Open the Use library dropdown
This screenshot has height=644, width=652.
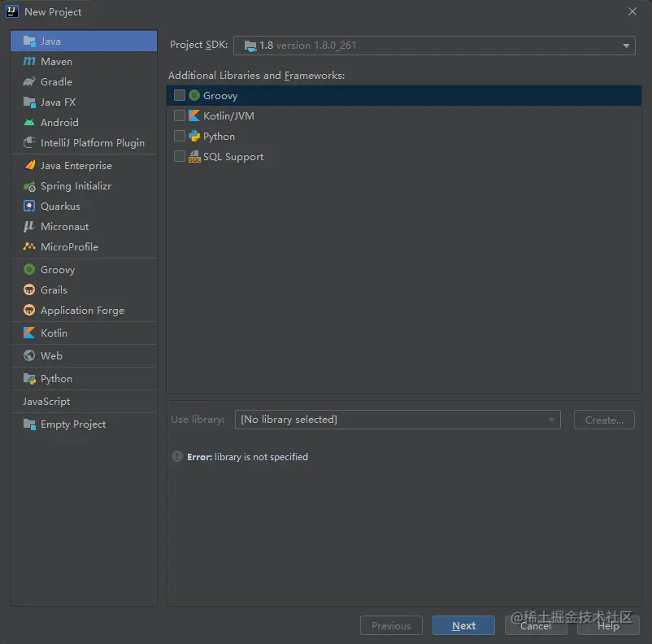coord(398,420)
